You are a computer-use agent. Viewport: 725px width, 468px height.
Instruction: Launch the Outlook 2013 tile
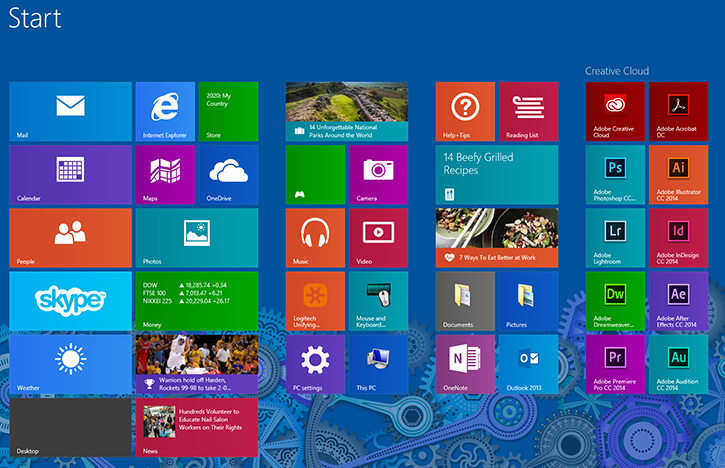(528, 364)
